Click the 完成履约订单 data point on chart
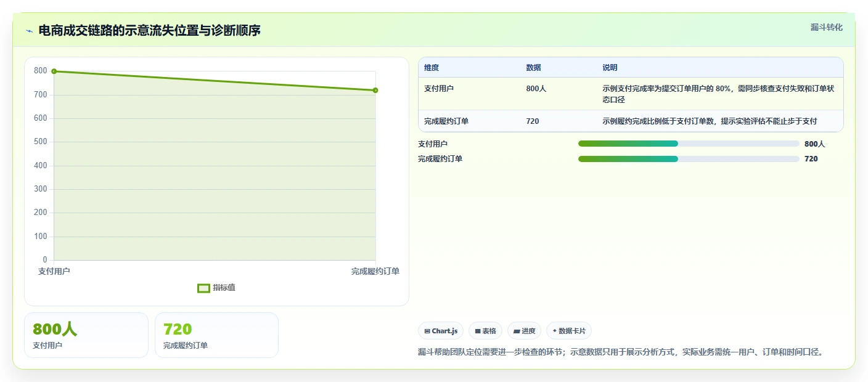This screenshot has width=868, height=382. pyautogui.click(x=375, y=91)
